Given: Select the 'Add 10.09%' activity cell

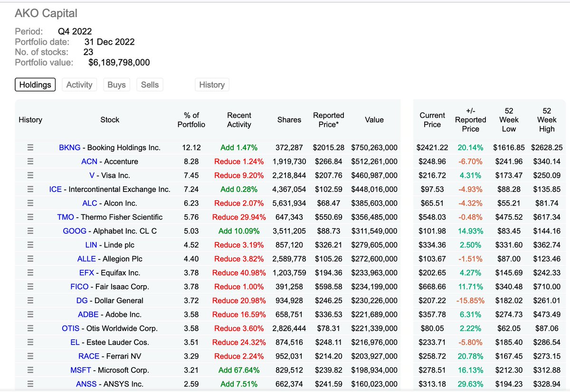Looking at the screenshot, I should (x=239, y=231).
